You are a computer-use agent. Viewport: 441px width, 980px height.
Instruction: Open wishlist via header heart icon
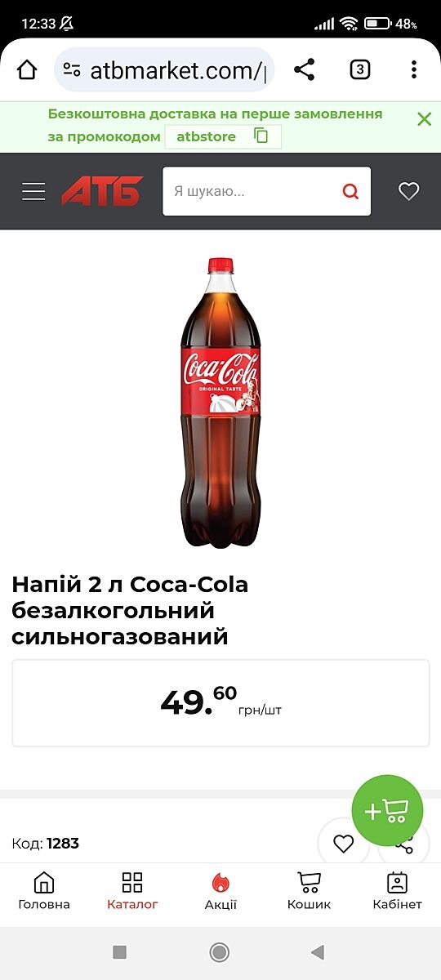(408, 192)
